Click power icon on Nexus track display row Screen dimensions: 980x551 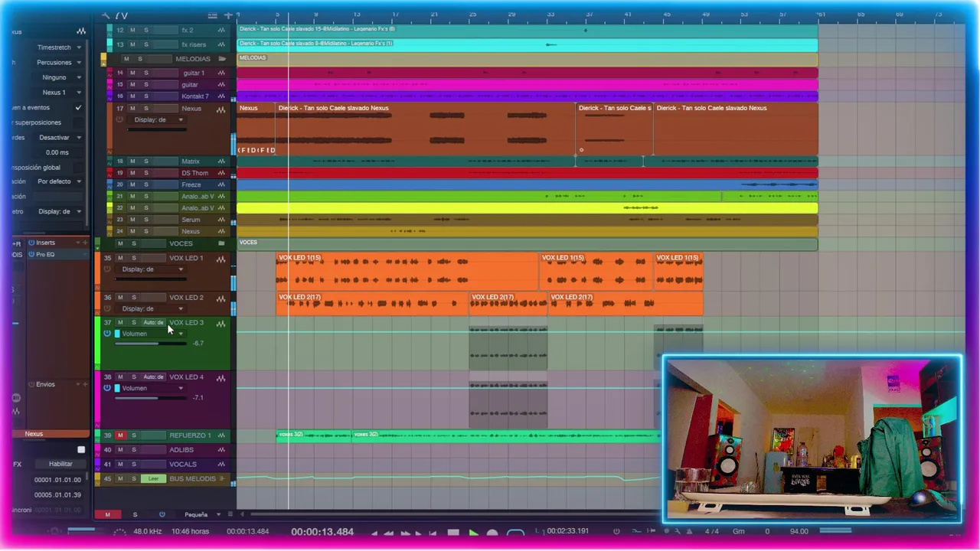coord(119,120)
